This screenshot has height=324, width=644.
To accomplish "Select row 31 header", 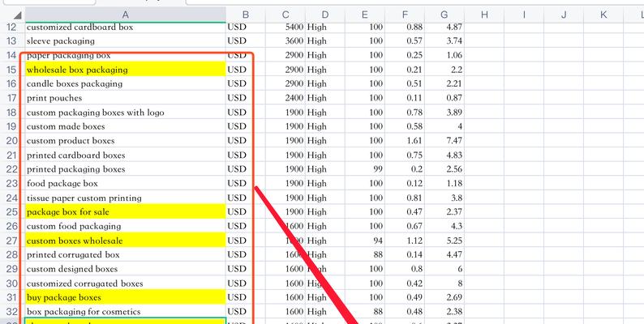I will (11, 297).
